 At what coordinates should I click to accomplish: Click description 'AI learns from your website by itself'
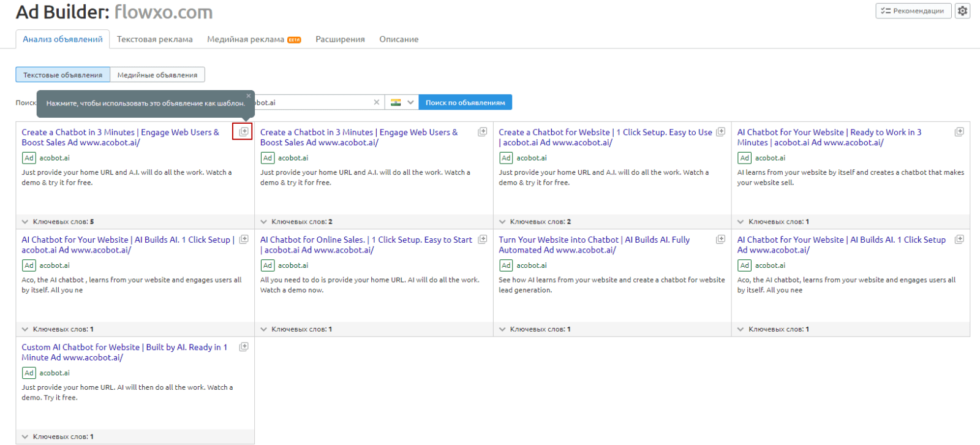coord(851,177)
